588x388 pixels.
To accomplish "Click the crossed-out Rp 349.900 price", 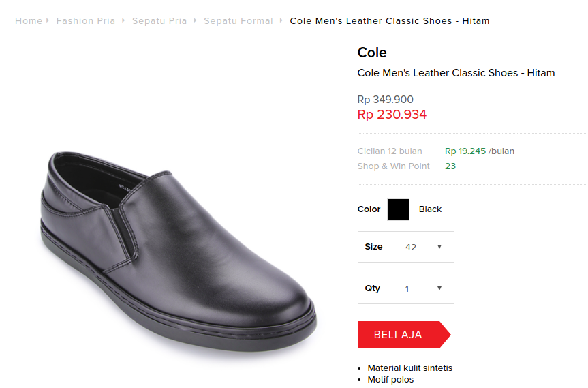I will tap(386, 100).
